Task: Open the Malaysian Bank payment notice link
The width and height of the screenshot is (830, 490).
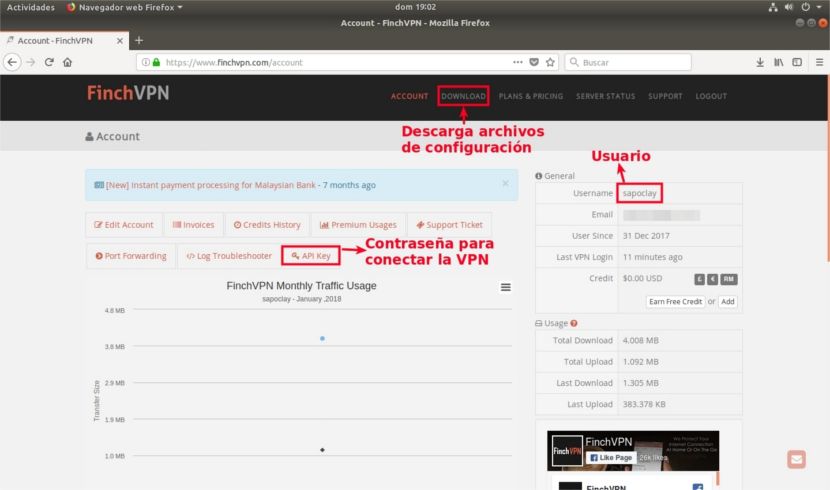Action: coord(211,185)
